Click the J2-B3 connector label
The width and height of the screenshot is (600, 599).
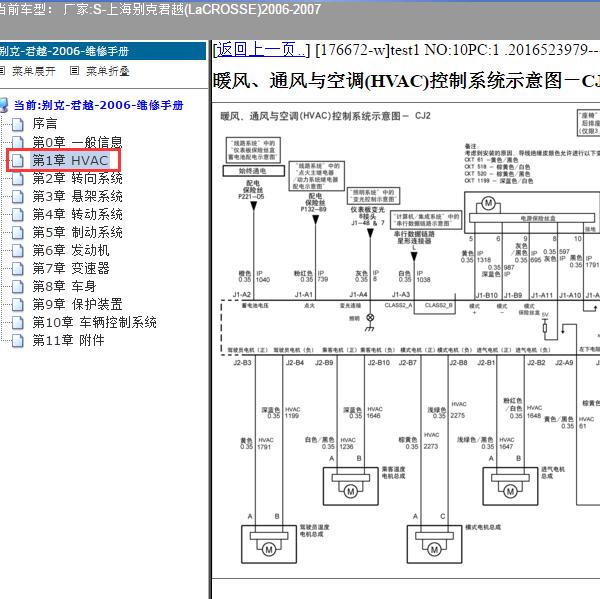pyautogui.click(x=242, y=362)
